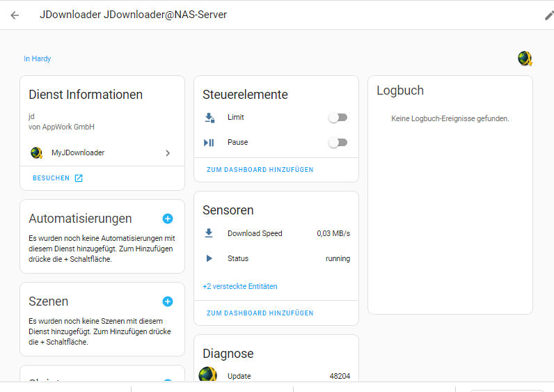The height and width of the screenshot is (392, 554).
Task: Show the +2 versteckte Entitäten
Action: [x=240, y=286]
